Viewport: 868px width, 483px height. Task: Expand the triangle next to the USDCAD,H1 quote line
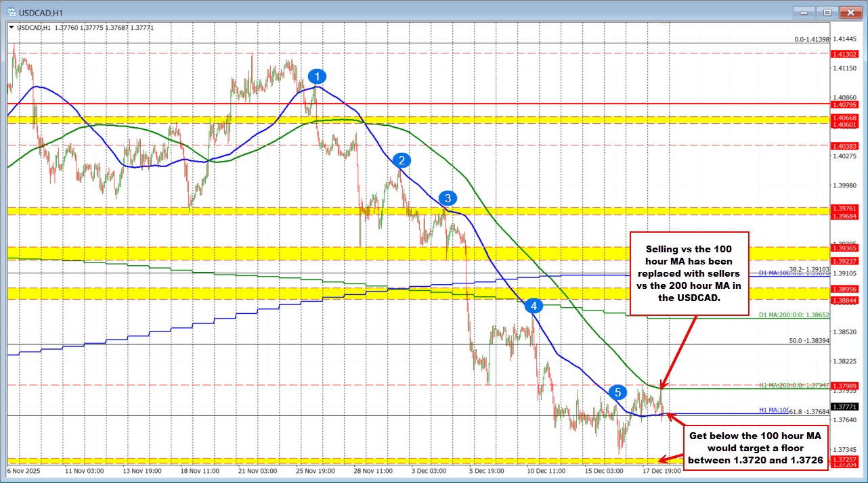[11, 27]
